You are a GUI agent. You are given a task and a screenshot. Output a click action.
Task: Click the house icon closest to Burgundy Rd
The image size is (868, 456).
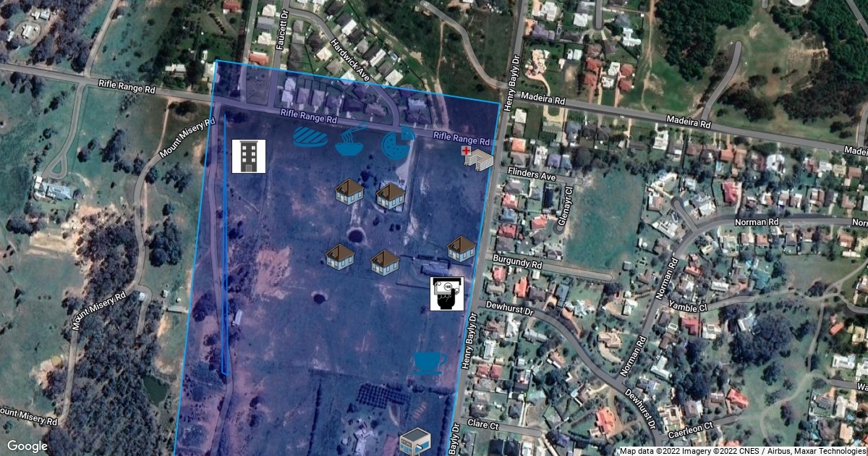coord(461,248)
